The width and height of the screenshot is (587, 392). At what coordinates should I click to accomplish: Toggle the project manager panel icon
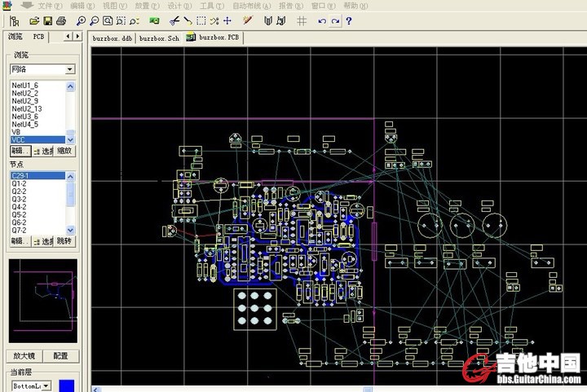[x=14, y=21]
